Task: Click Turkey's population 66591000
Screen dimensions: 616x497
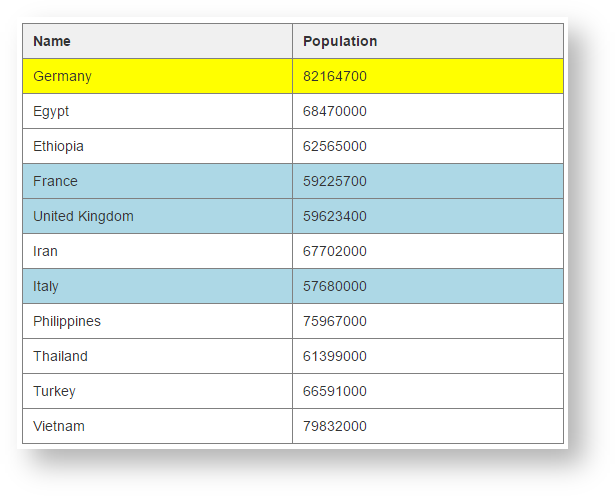Action: point(335,391)
